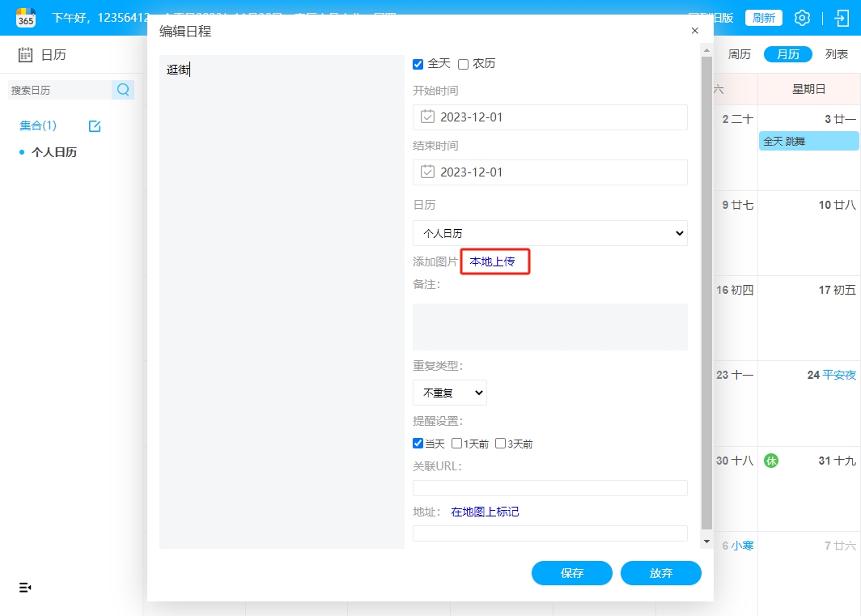Open the 不重复 repeat type dropdown

(x=450, y=393)
